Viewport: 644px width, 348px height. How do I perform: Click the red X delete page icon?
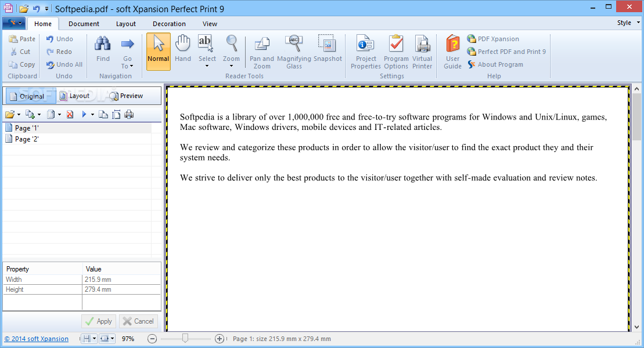click(x=70, y=114)
